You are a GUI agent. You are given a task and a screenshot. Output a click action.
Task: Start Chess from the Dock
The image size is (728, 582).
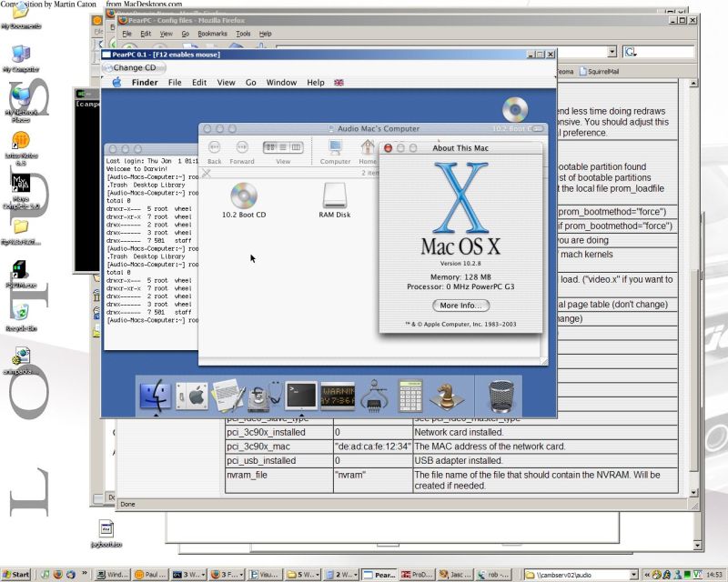tap(444, 394)
